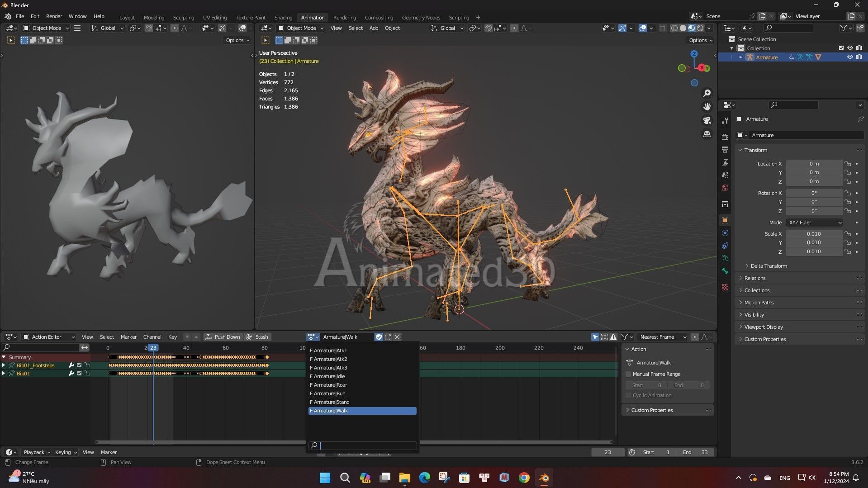Open Action Editor mode dropdown
Viewport: 868px width, 488px height.
point(49,337)
